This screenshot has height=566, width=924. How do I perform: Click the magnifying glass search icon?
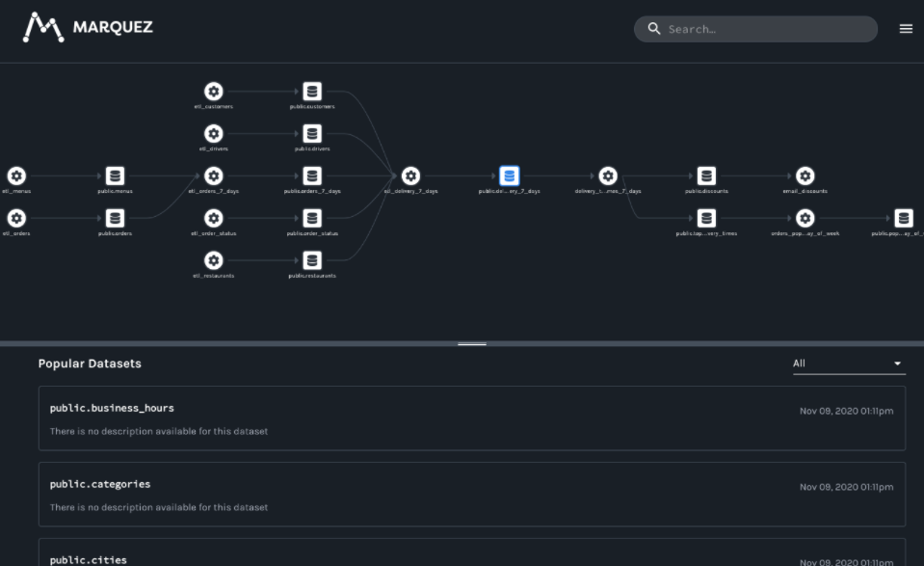[x=654, y=29]
